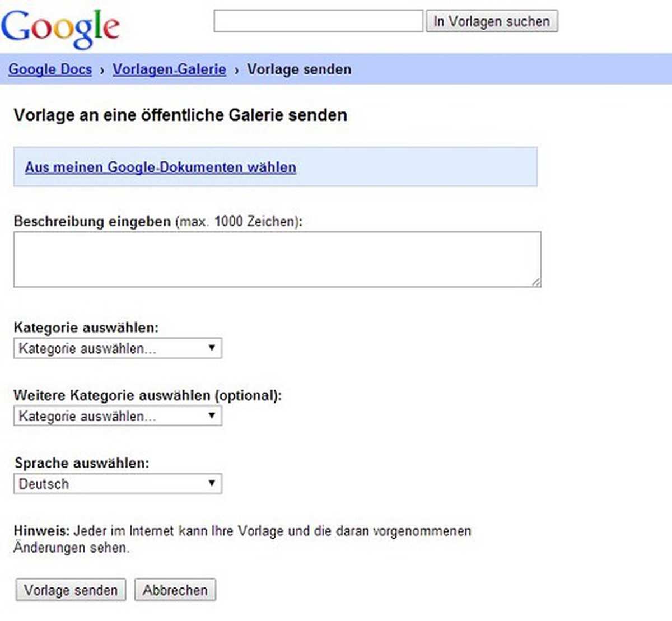
Task: Click the "(max. 1000 Zeichen)" hint text
Action: 239,221
